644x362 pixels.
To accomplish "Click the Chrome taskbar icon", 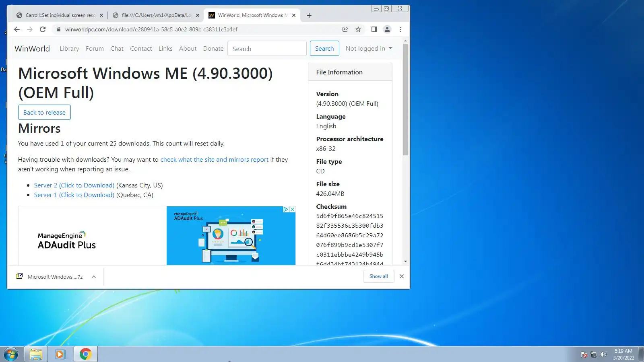I will (x=85, y=354).
